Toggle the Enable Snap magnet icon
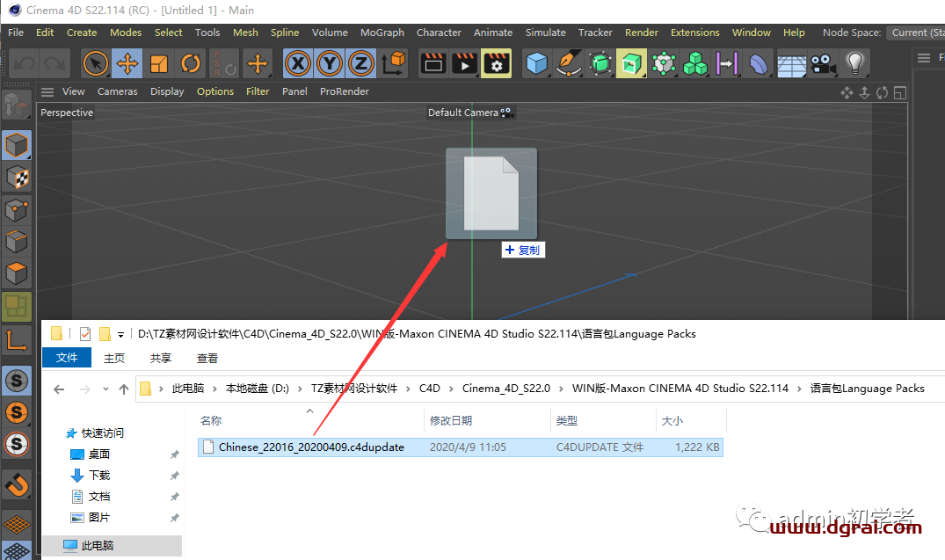This screenshot has width=945, height=560. [x=17, y=484]
